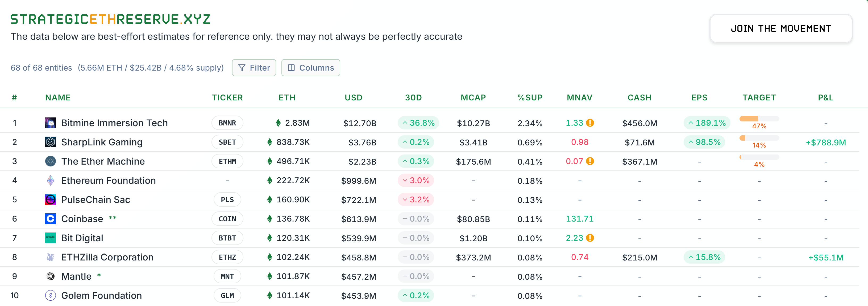Click the Ethereum Foundation diamond logo
Screen dimensions: 868x306
click(50, 181)
